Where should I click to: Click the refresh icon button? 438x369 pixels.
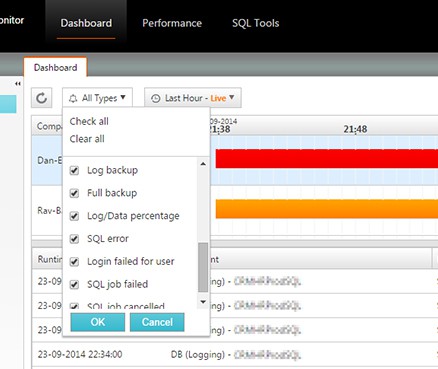42,98
